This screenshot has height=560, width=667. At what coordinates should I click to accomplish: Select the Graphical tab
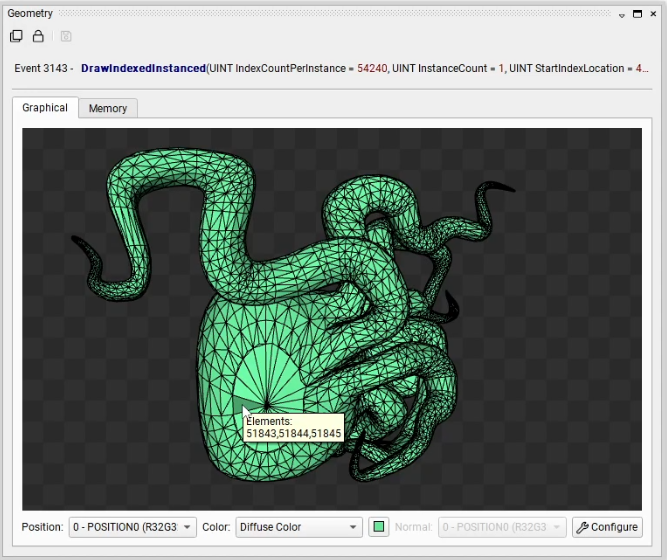45,108
